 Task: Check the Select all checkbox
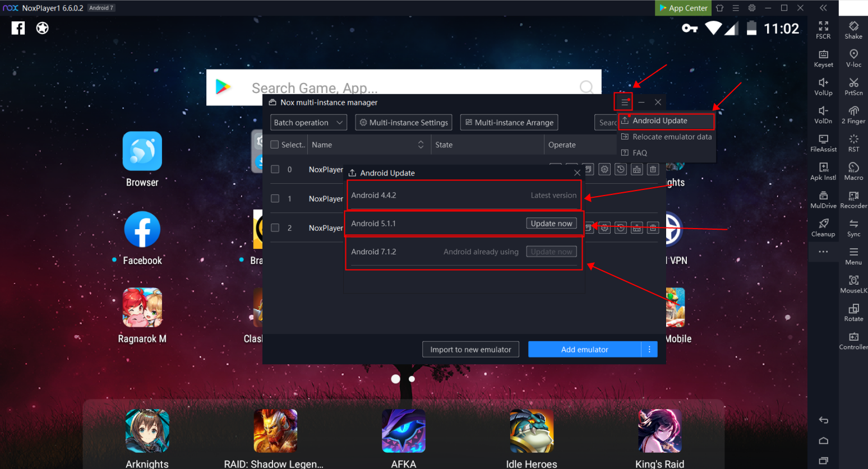[x=275, y=145]
